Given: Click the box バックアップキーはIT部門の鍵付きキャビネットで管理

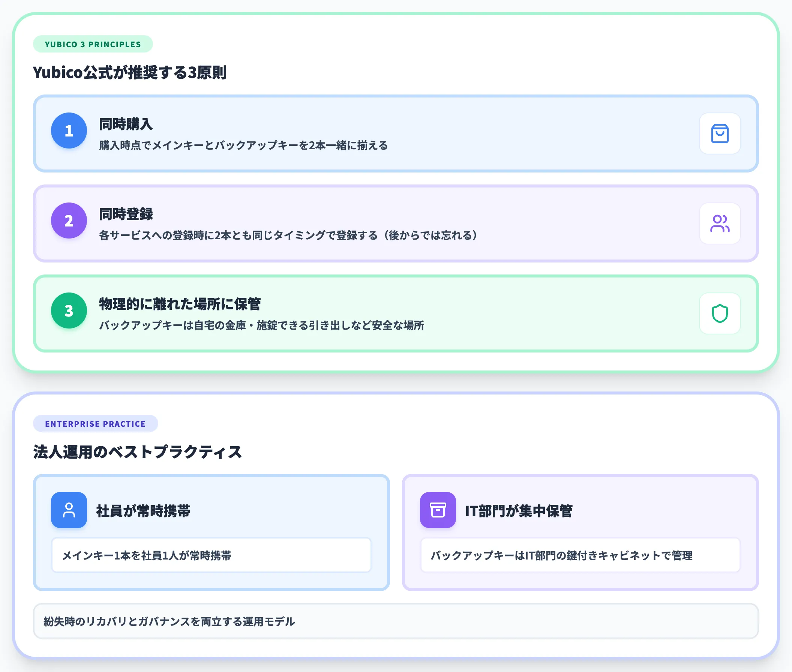Looking at the screenshot, I should coord(580,555).
